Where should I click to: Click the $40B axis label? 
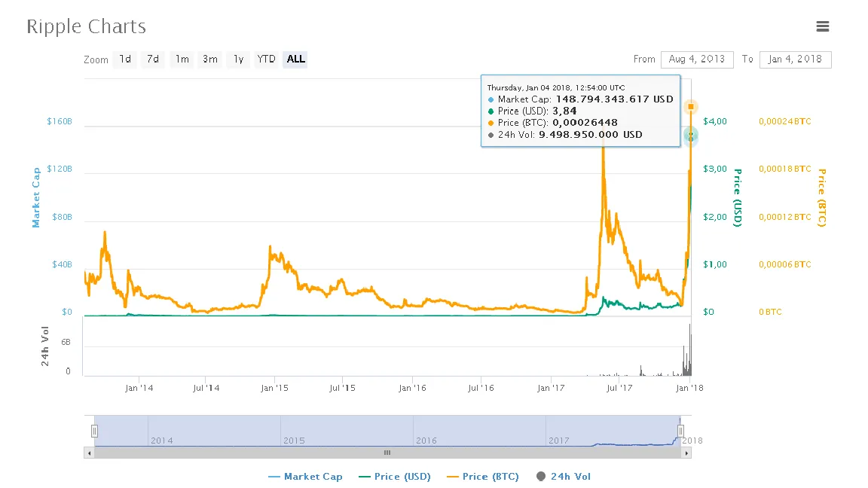[62, 264]
